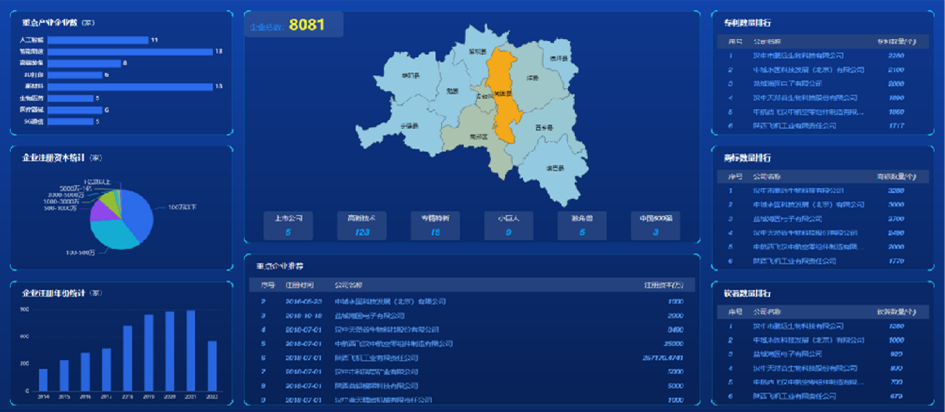Open the 上市公司 stat card
This screenshot has height=412, width=945.
pos(288,224)
